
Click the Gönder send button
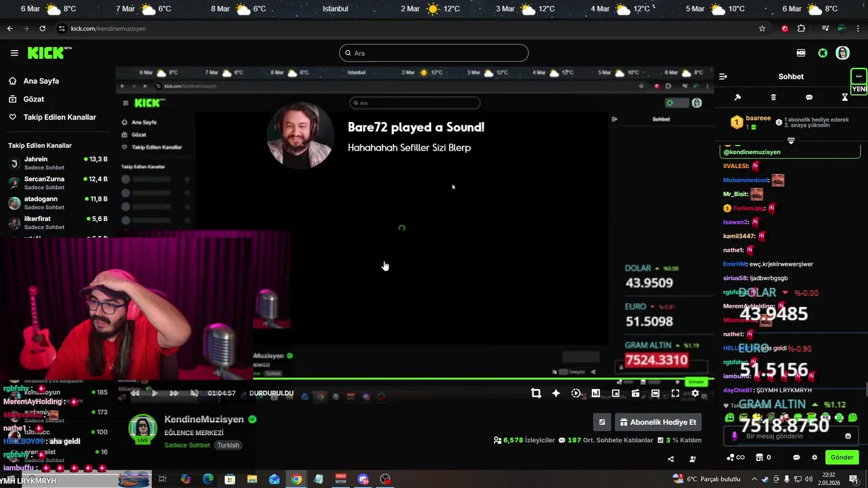pyautogui.click(x=842, y=457)
